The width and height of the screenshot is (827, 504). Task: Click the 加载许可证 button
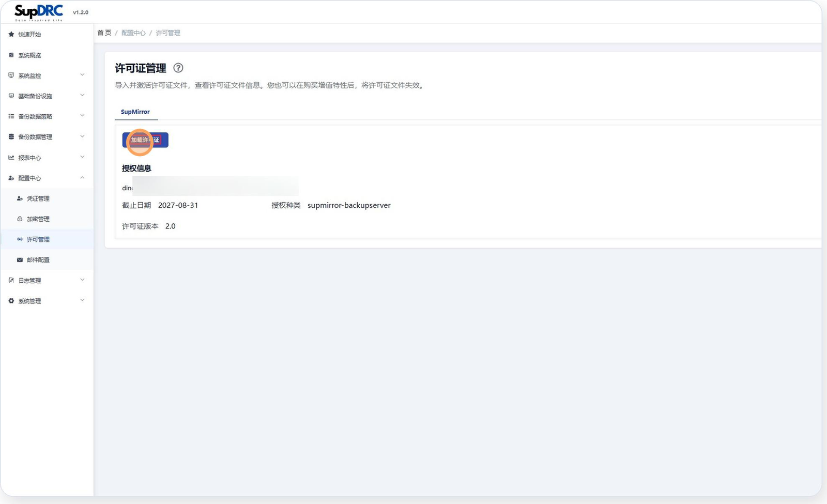click(x=145, y=140)
